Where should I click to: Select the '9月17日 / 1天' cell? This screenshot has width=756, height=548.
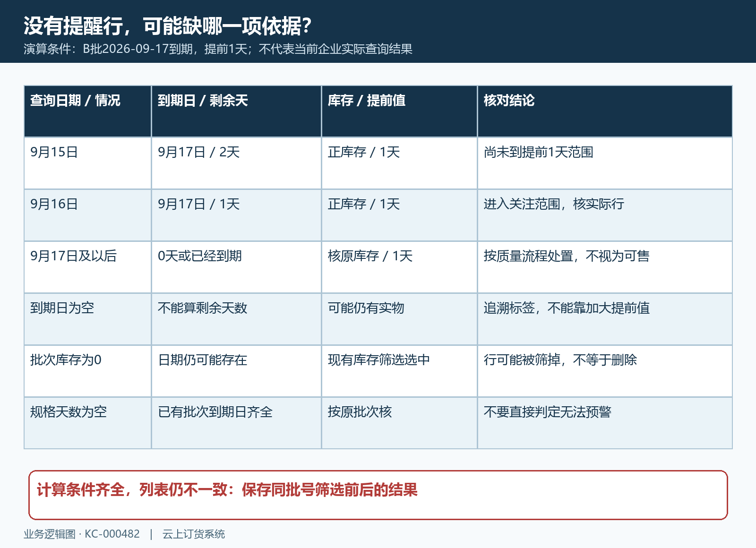pyautogui.click(x=236, y=215)
